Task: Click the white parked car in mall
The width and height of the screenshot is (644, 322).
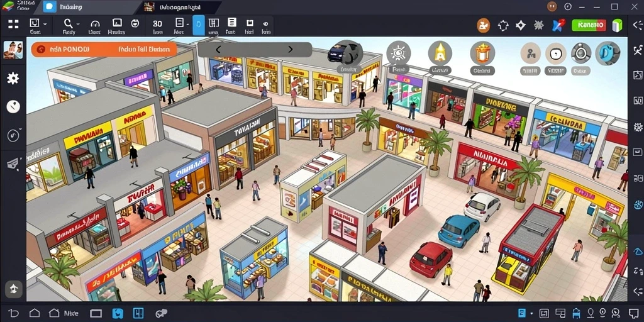Action: (482, 206)
